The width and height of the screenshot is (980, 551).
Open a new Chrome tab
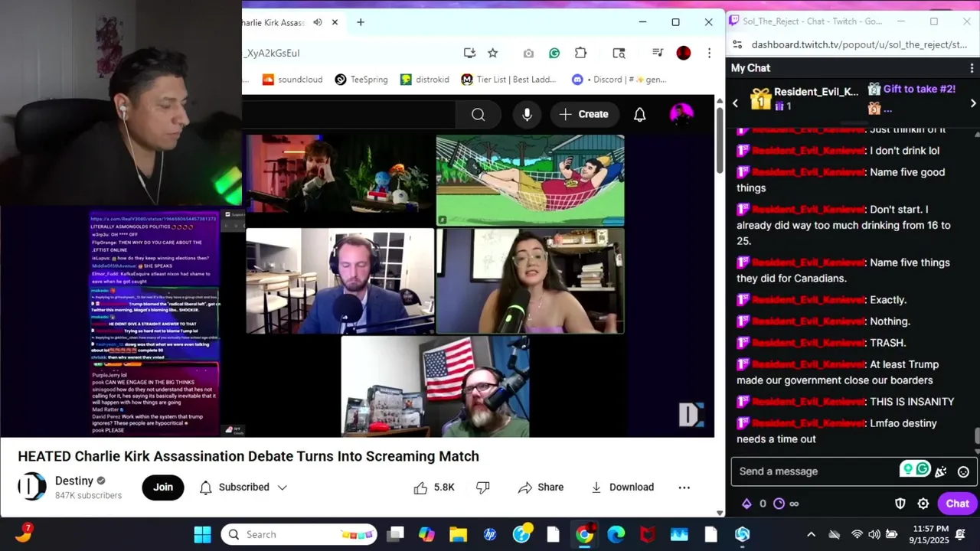click(x=360, y=22)
